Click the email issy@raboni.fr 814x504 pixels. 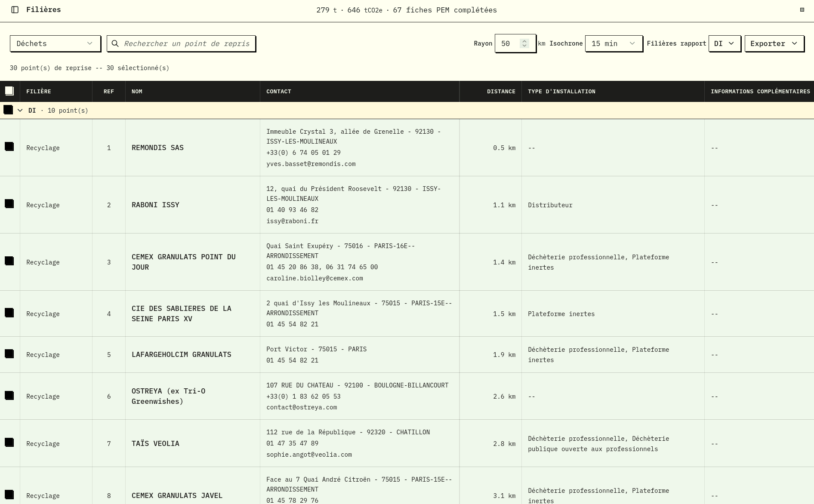point(293,221)
